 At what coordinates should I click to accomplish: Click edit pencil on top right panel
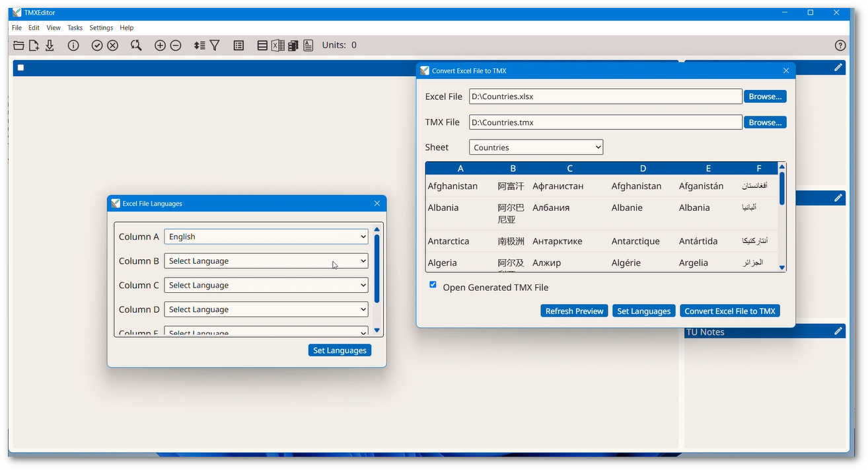pos(838,67)
